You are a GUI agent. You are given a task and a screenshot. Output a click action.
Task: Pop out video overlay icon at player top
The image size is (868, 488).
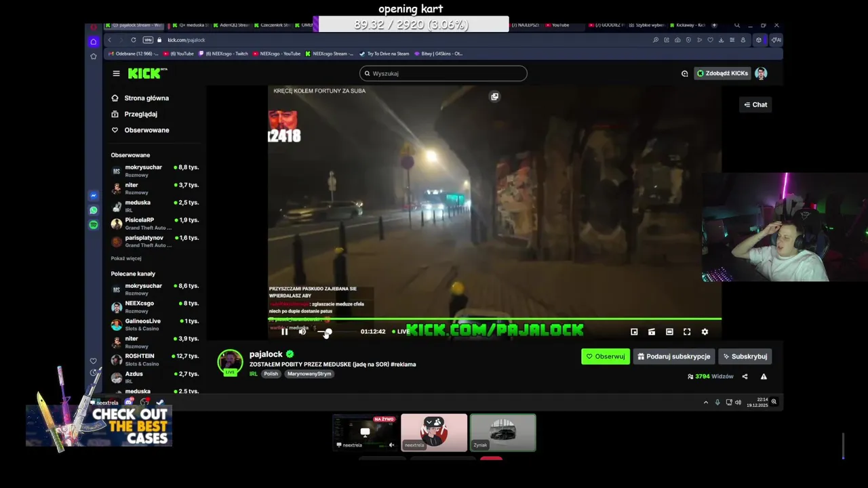point(494,96)
